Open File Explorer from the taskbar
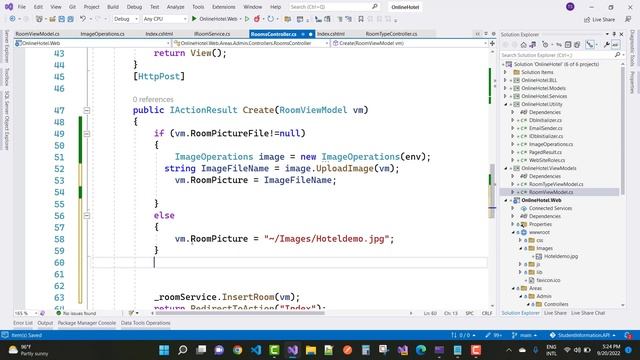Image resolution: width=640 pixels, height=360 pixels. (311, 350)
